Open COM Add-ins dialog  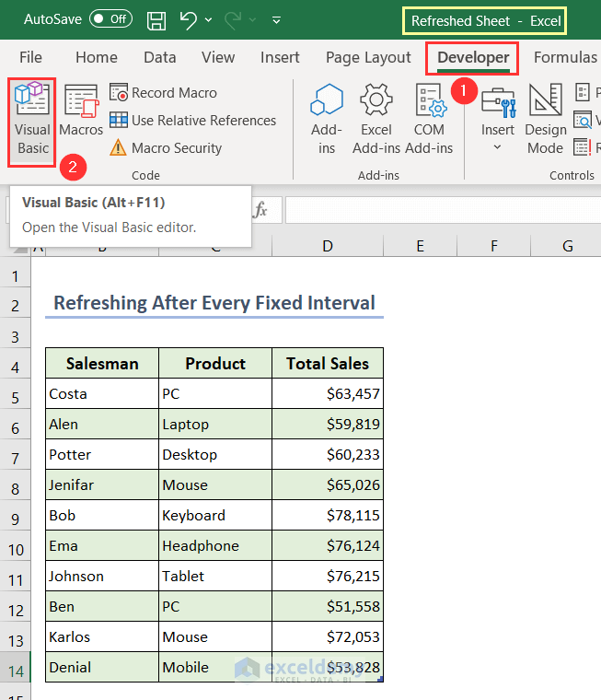pyautogui.click(x=429, y=121)
